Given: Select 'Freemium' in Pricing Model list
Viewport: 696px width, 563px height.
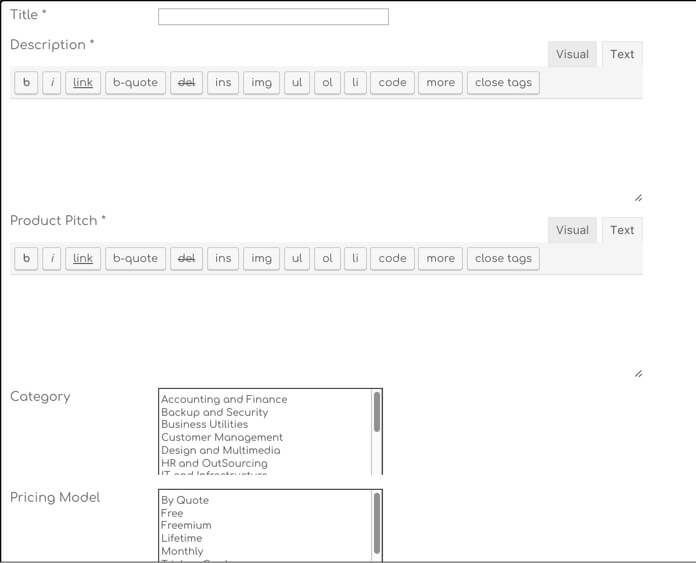Looking at the screenshot, I should 186,526.
